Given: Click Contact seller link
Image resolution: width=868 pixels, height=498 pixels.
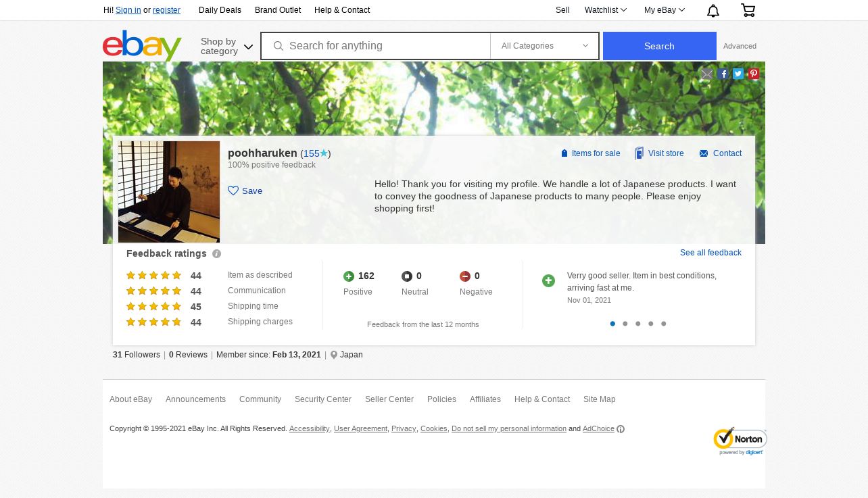Looking at the screenshot, I should pos(720,153).
